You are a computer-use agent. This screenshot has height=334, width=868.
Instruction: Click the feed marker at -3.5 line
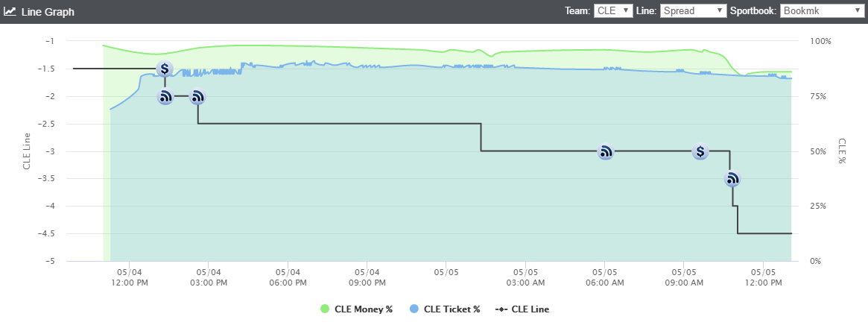[x=732, y=178]
